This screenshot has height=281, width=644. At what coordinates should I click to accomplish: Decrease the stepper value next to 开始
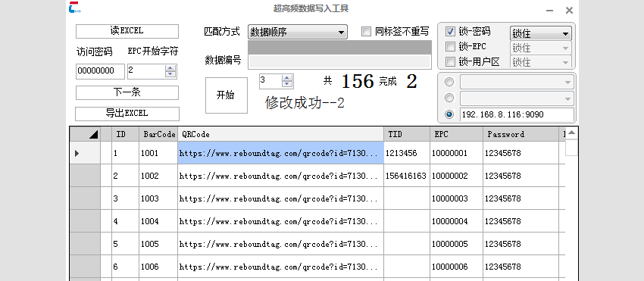click(x=287, y=84)
